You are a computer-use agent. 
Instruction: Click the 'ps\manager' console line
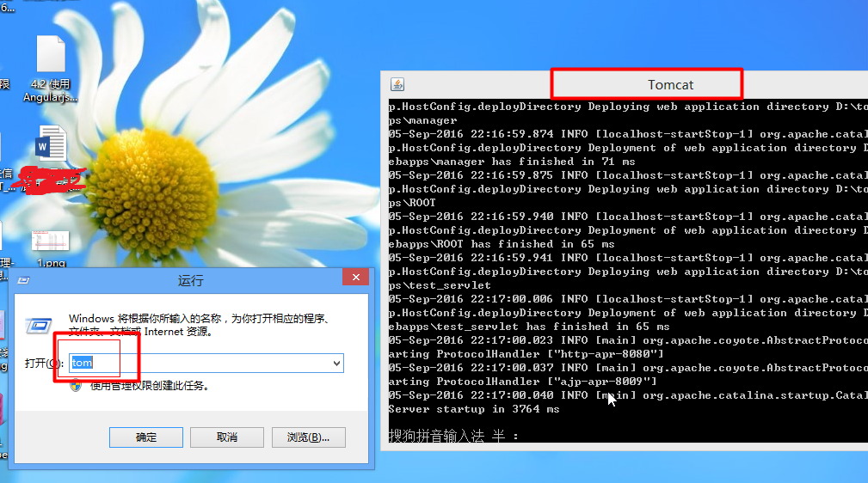click(422, 120)
